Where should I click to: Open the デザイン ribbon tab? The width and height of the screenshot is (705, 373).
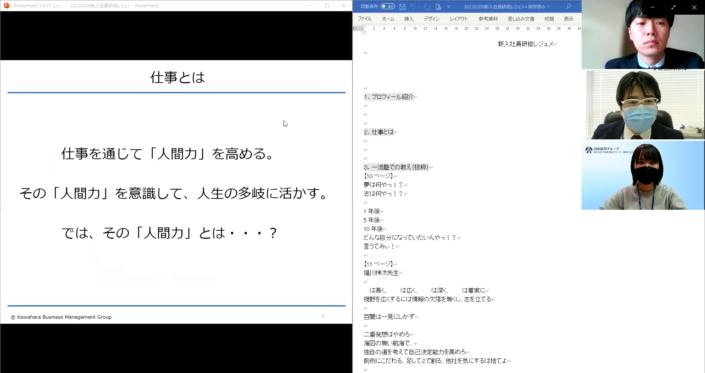click(x=432, y=18)
